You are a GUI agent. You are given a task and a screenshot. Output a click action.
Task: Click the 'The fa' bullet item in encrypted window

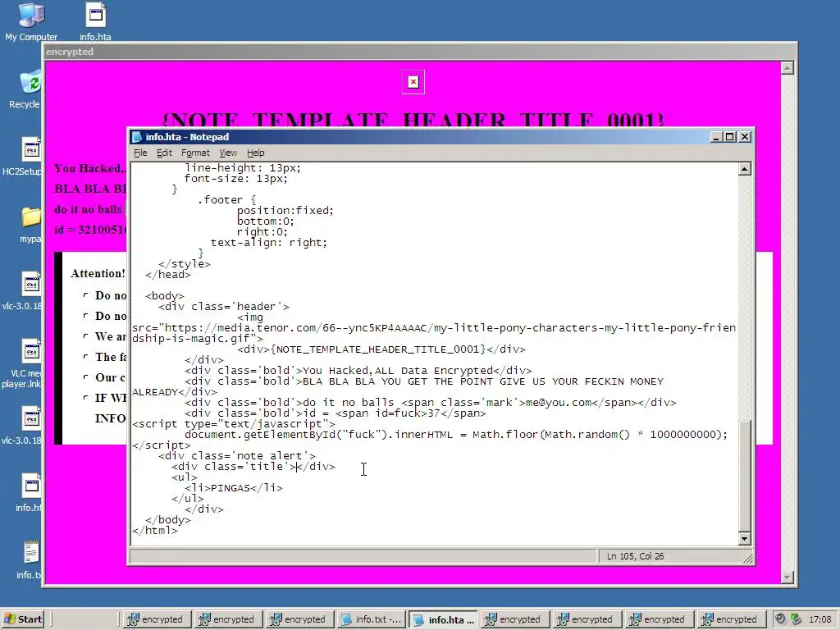tap(111, 357)
